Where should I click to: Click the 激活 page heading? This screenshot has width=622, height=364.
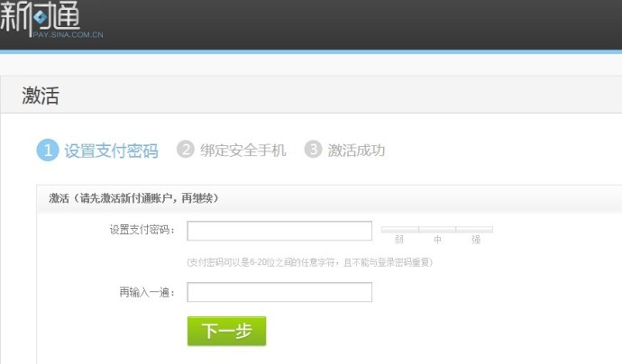pos(41,96)
